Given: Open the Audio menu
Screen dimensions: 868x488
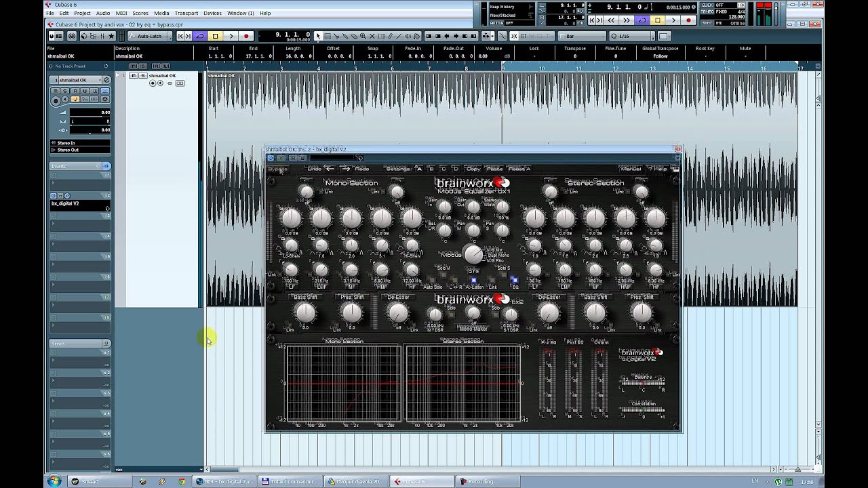Looking at the screenshot, I should (x=103, y=13).
